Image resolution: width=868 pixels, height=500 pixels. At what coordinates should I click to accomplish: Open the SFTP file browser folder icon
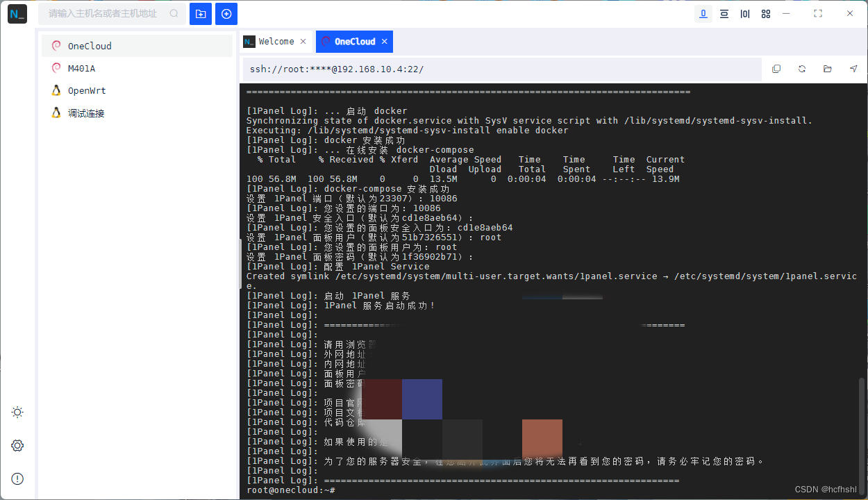[828, 69]
